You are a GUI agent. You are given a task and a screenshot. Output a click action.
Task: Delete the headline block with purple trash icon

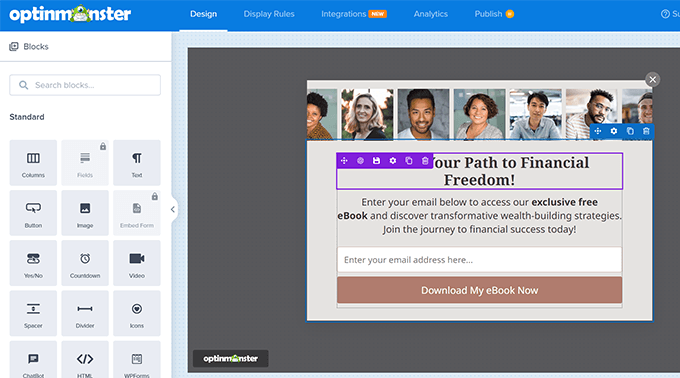(x=425, y=161)
